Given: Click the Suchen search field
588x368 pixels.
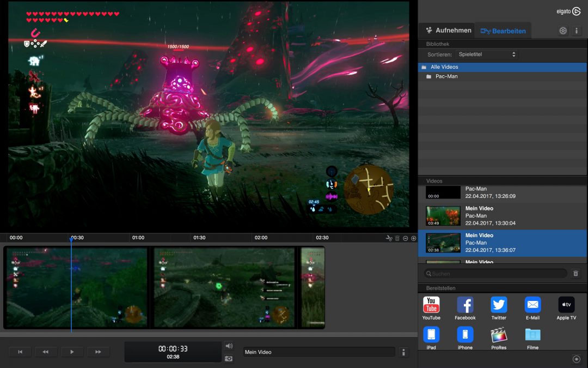Looking at the screenshot, I should [x=495, y=274].
